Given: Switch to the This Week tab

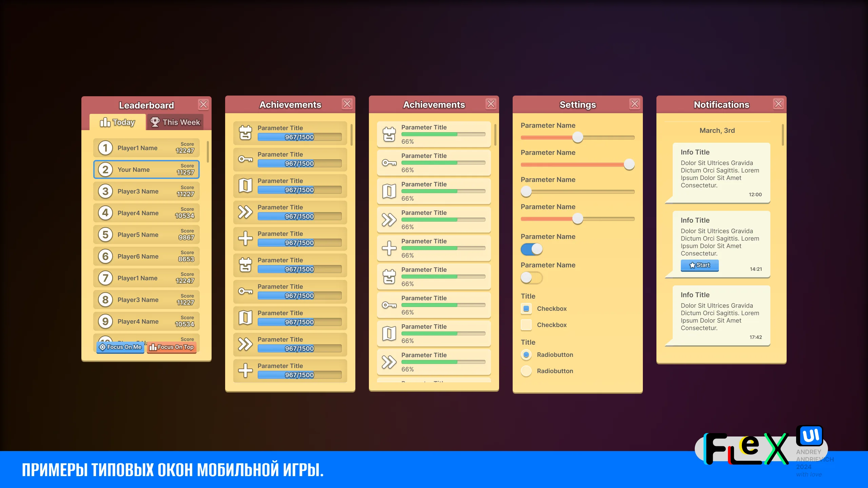Looking at the screenshot, I should click(175, 122).
